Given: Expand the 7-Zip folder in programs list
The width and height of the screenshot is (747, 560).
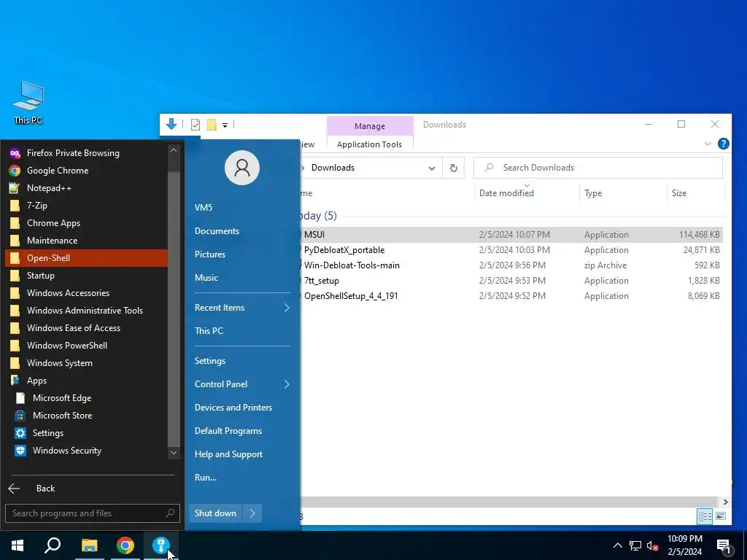Looking at the screenshot, I should tap(86, 205).
